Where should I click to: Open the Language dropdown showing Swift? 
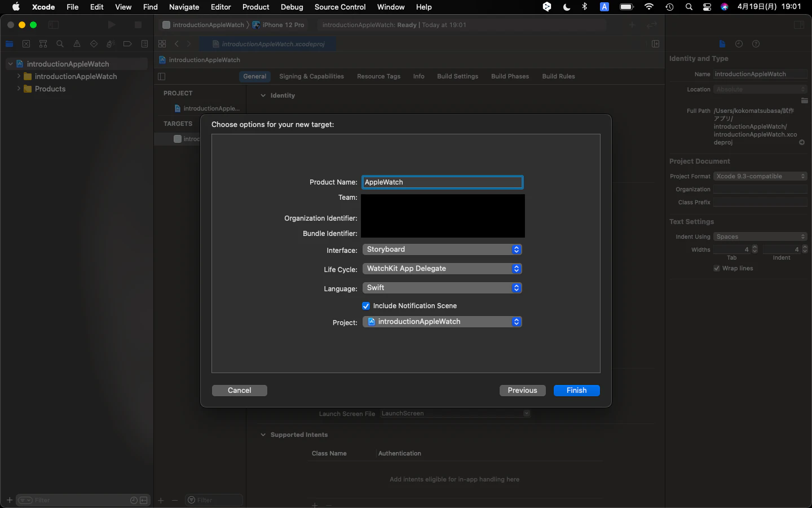[x=442, y=288]
